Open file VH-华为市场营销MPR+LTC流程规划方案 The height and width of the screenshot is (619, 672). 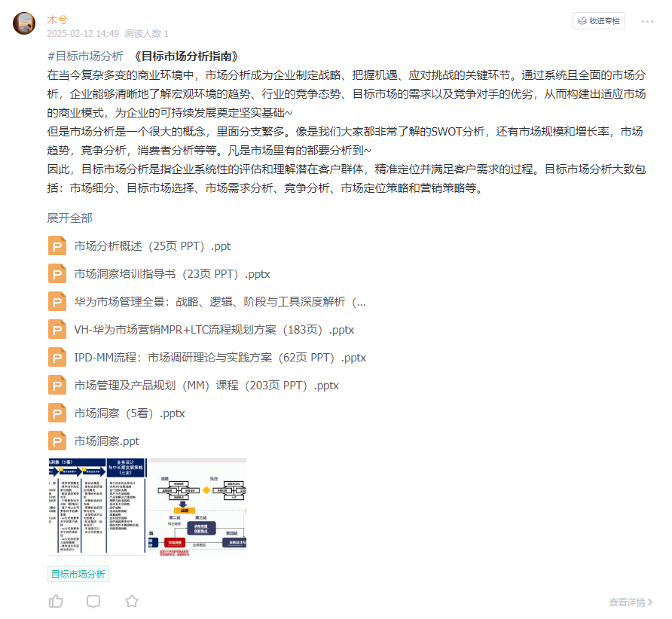[214, 330]
